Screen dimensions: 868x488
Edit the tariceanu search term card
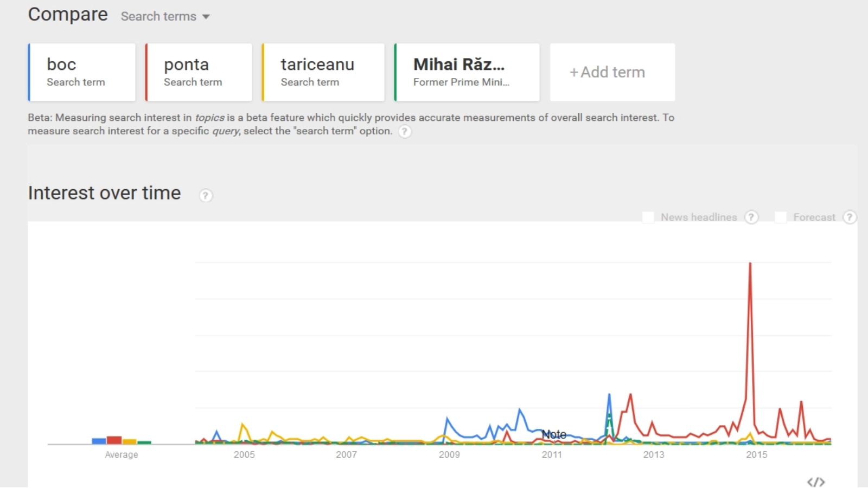click(x=323, y=72)
